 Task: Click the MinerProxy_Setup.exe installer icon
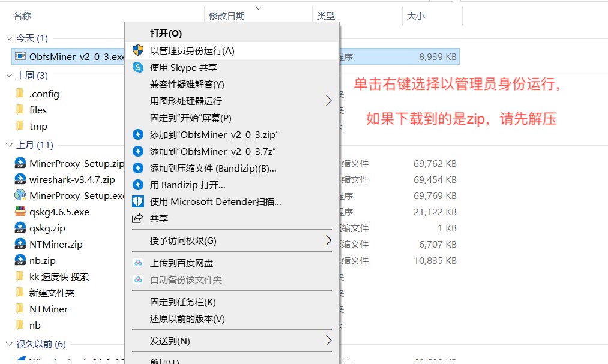click(20, 195)
